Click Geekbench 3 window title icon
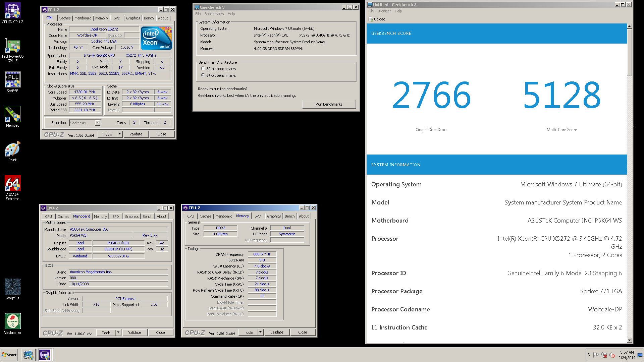 click(197, 7)
